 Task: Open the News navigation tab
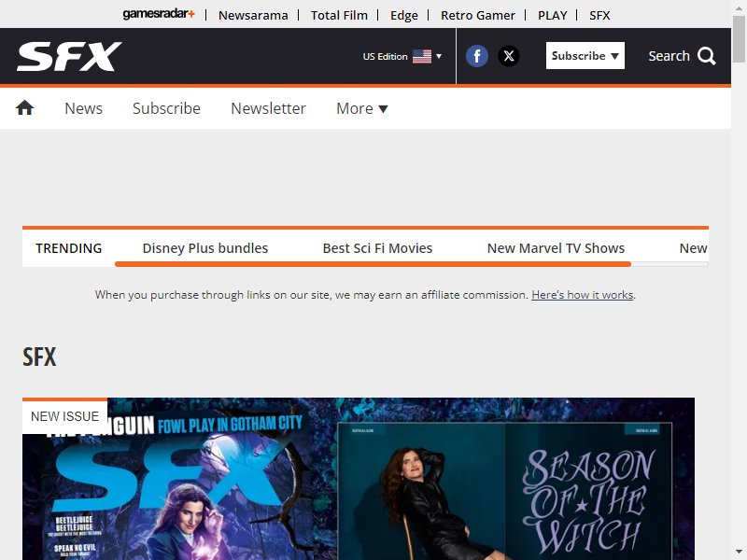83,108
